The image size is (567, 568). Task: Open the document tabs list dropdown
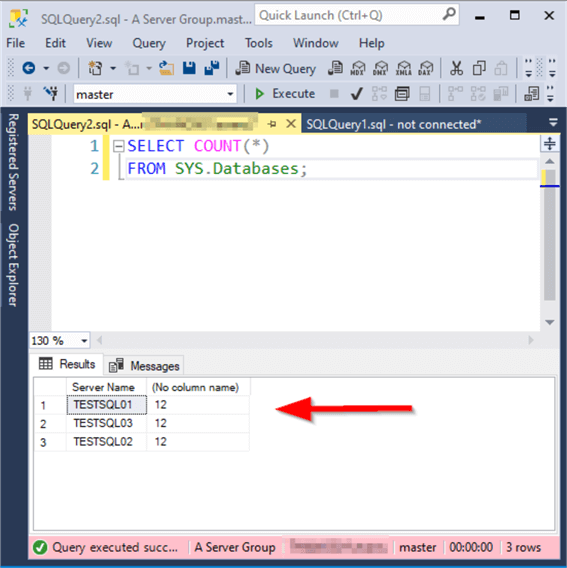(x=553, y=123)
